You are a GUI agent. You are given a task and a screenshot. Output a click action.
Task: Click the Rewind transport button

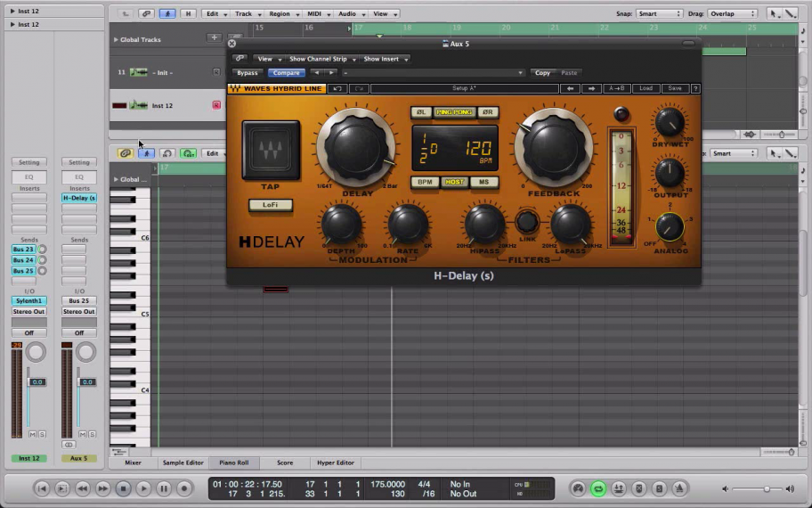82,488
